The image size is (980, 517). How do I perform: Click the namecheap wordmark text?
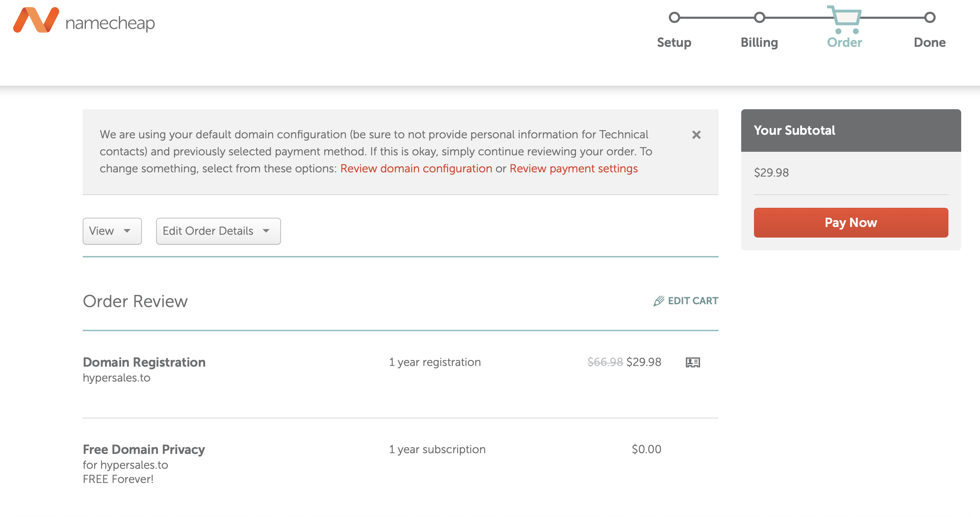click(x=110, y=23)
